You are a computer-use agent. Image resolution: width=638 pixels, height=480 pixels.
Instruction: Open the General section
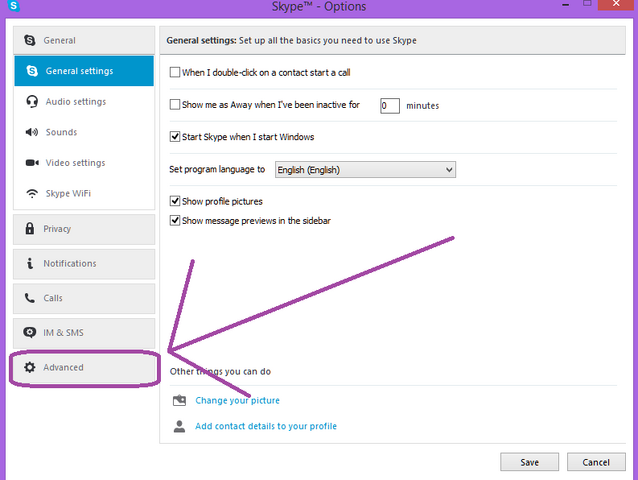click(x=84, y=40)
